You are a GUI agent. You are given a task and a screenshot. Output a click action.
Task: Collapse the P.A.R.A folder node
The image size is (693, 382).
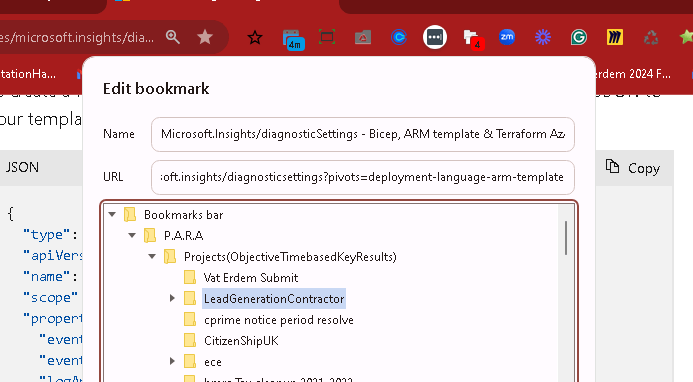point(132,235)
